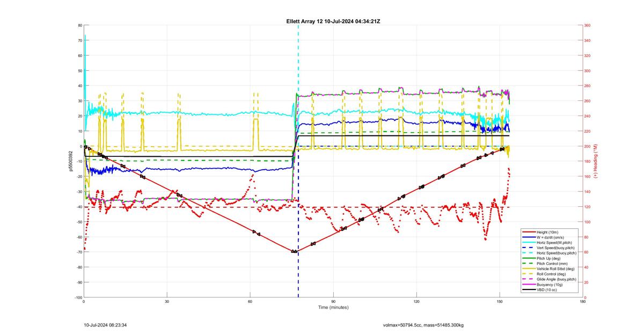Click the left y-axis tick label '-50'
Screen dimensions: 644x334
(x=78, y=222)
